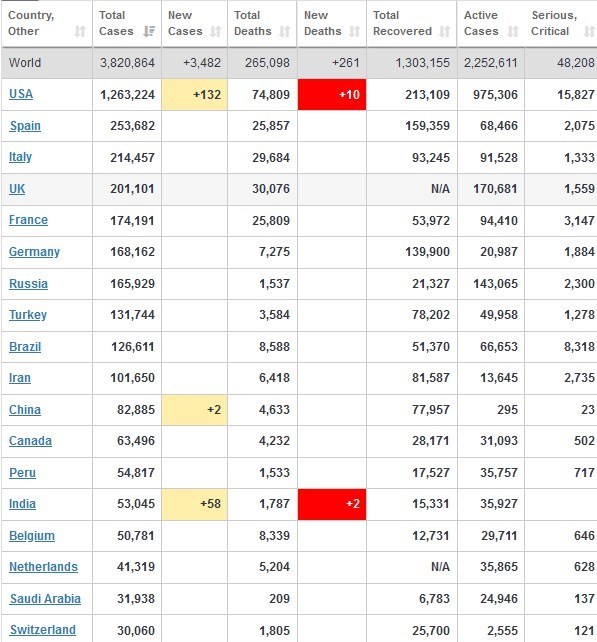
Task: Open the Saudi Arabia link
Action: click(x=45, y=599)
